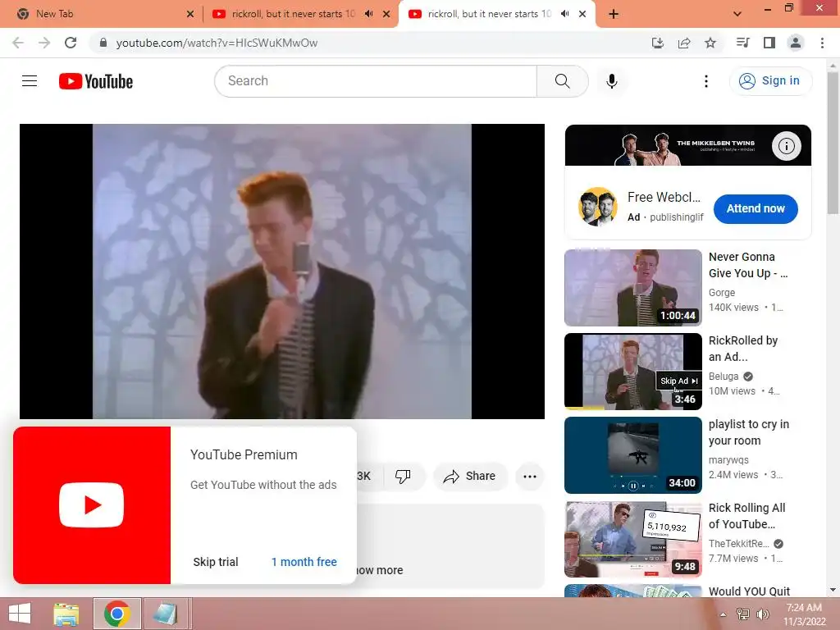This screenshot has height=630, width=840.
Task: Open ad info icon on Mikkelsen Twins banner
Action: pyautogui.click(x=786, y=146)
